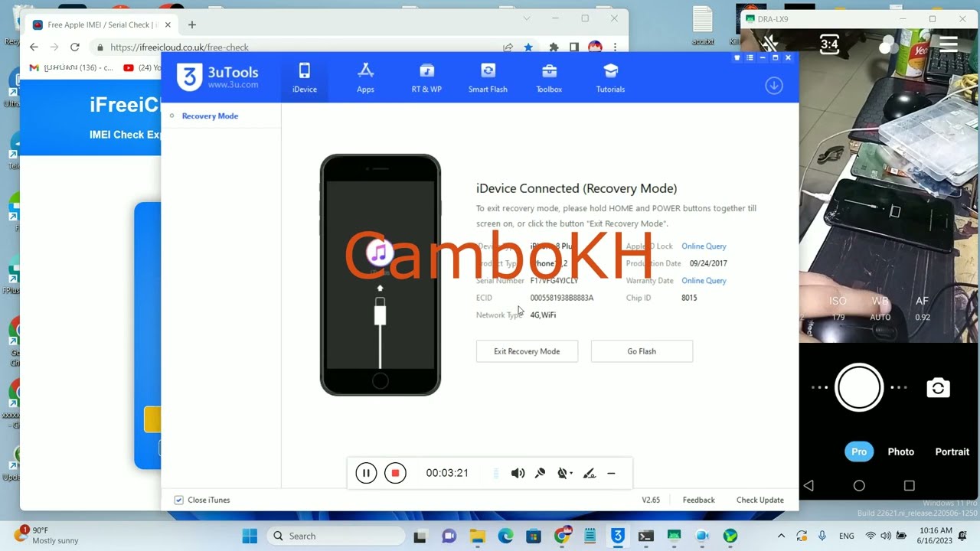Open the phone camera hamburger menu
Image resolution: width=980 pixels, height=551 pixels.
tap(949, 44)
